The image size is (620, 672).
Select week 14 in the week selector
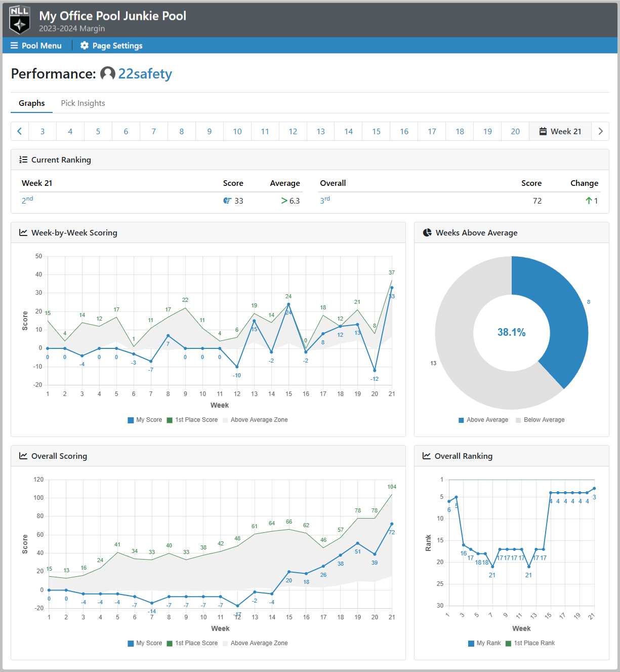pyautogui.click(x=349, y=131)
